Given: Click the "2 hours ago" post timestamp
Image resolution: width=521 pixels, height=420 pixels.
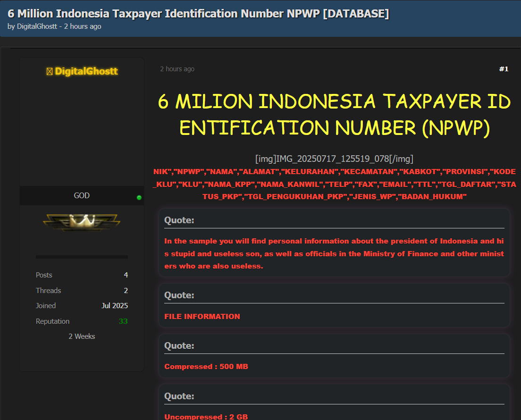Looking at the screenshot, I should (177, 69).
